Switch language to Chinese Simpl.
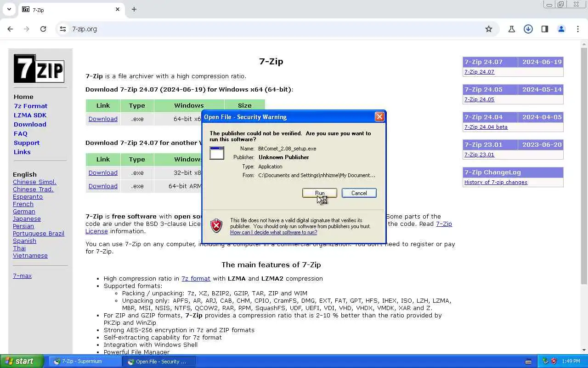 (x=34, y=182)
